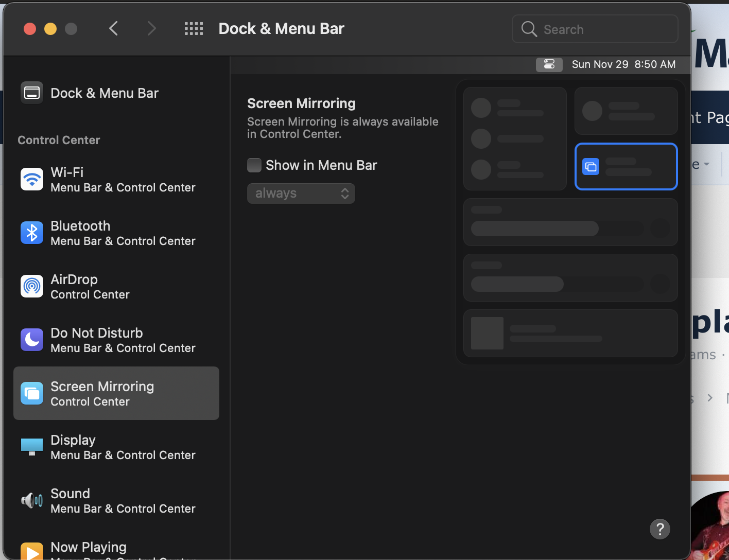Click the Display monitor icon

[32, 446]
